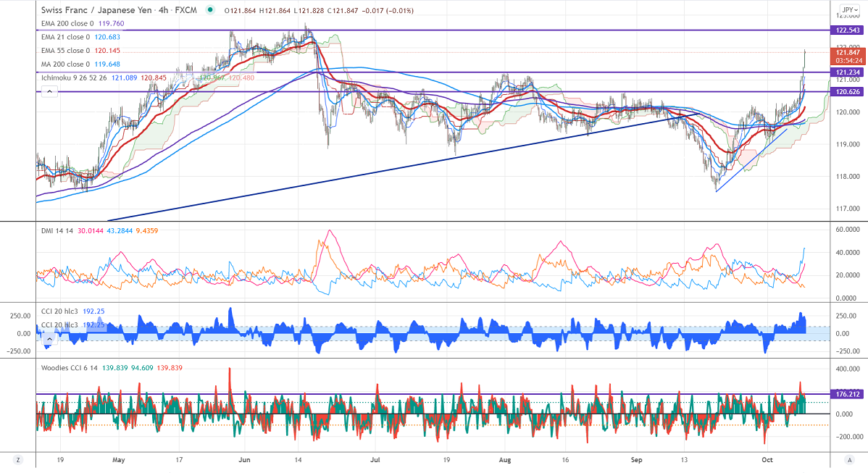Click the 176.212 Woodies CCI level tag
868x473 pixels.
coord(848,395)
